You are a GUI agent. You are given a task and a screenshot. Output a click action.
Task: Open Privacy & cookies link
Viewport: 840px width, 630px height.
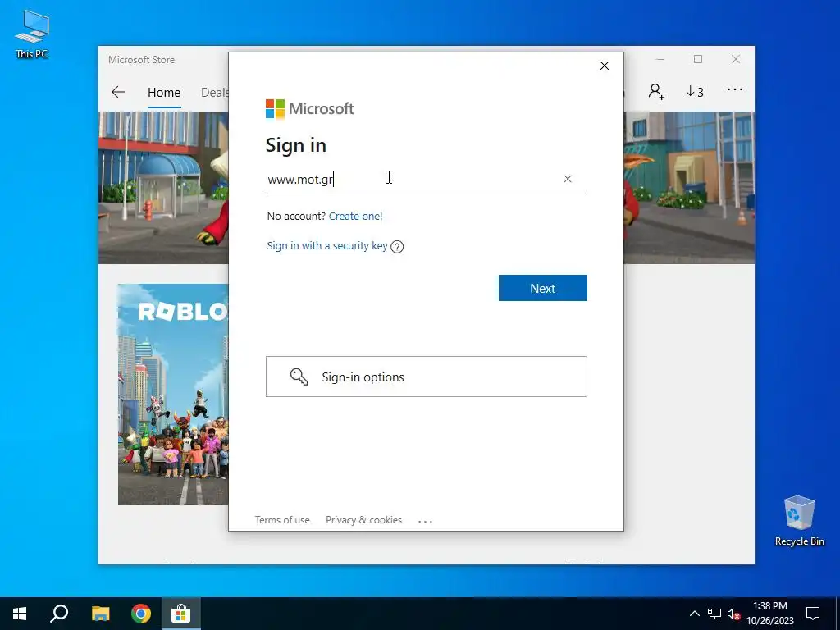coord(363,519)
